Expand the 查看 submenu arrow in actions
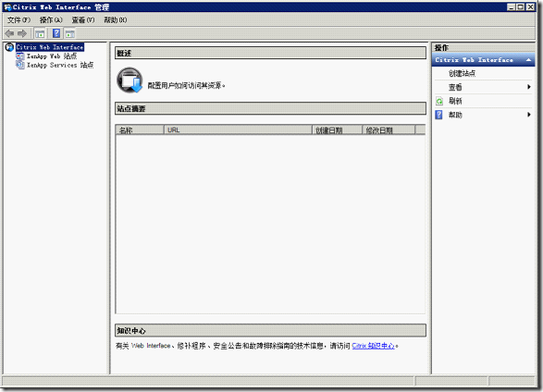The height and width of the screenshot is (392, 543). coord(529,87)
